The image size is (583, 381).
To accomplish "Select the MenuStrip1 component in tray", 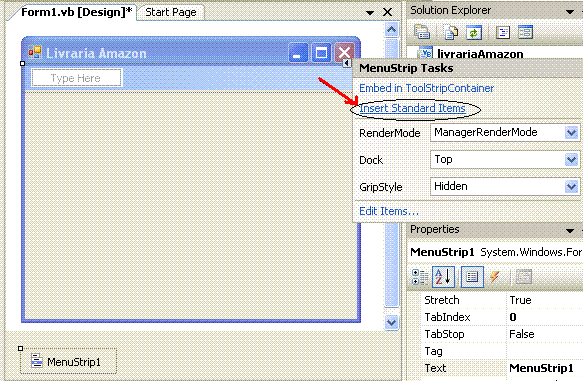I will pos(68,361).
